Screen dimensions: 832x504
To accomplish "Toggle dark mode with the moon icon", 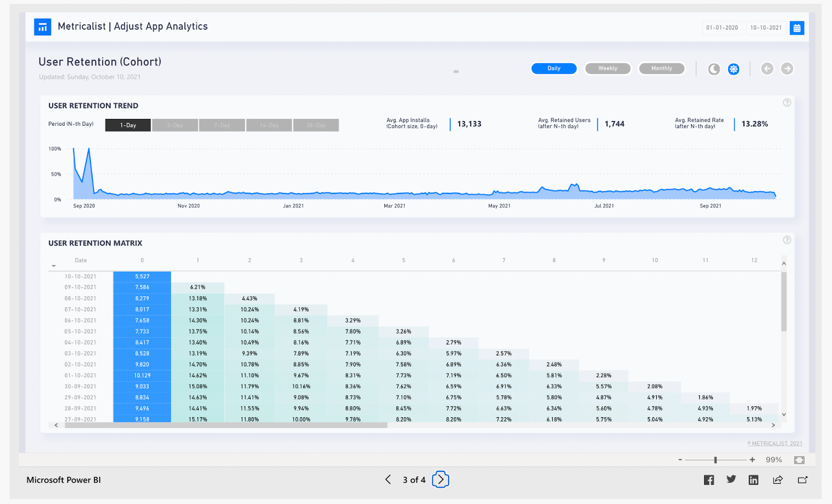I will point(713,69).
